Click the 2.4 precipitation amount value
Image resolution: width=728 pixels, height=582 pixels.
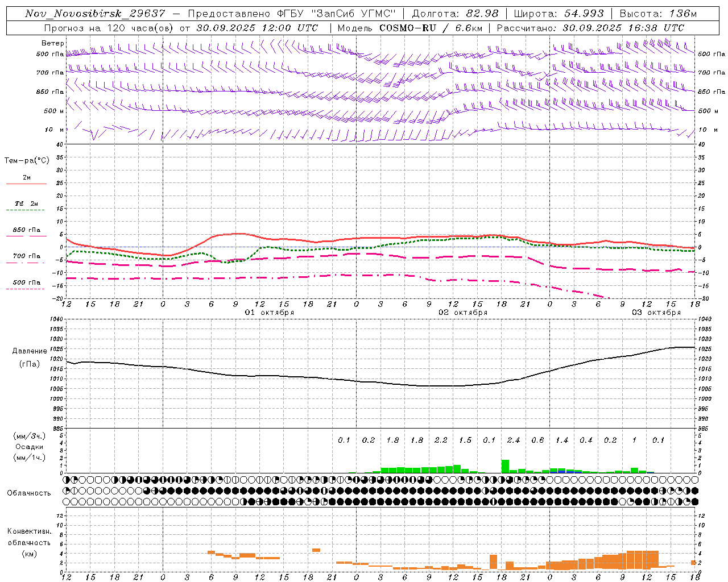coord(514,440)
